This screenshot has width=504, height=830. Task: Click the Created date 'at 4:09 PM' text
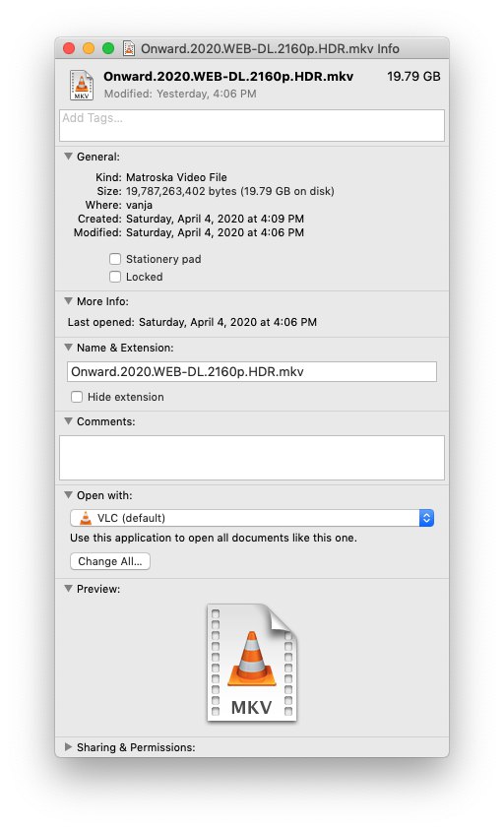click(275, 219)
